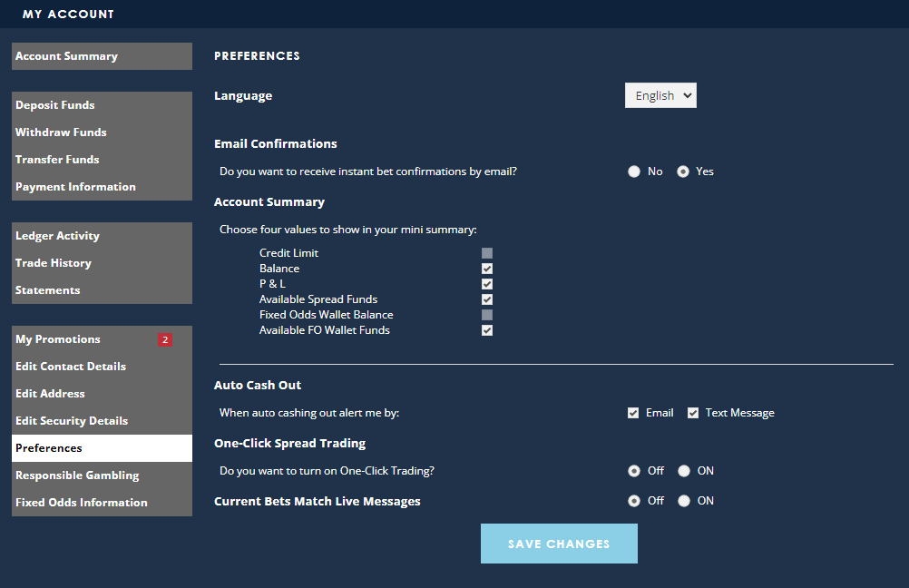Select English from the language selector
Image resolution: width=909 pixels, height=588 pixels.
(x=660, y=94)
